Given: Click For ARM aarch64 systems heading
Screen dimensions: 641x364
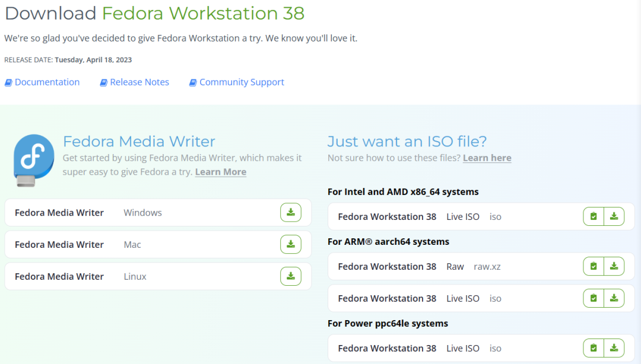Looking at the screenshot, I should [388, 242].
